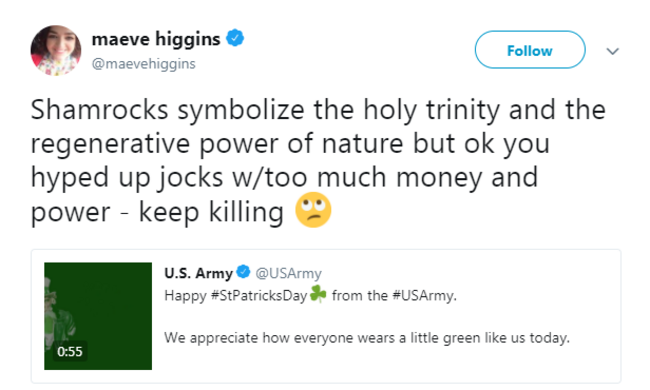
Task: Click maeve higgins' profile avatar
Action: pos(56,50)
